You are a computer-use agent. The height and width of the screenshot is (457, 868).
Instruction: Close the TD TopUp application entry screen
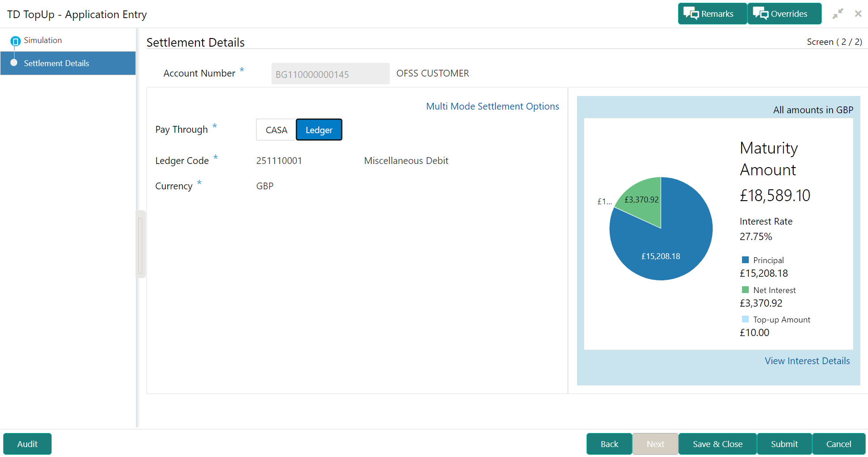click(x=858, y=14)
